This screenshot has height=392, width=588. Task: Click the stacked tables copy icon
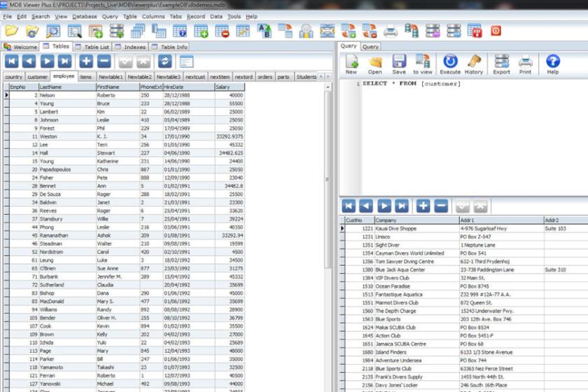[x=138, y=31]
